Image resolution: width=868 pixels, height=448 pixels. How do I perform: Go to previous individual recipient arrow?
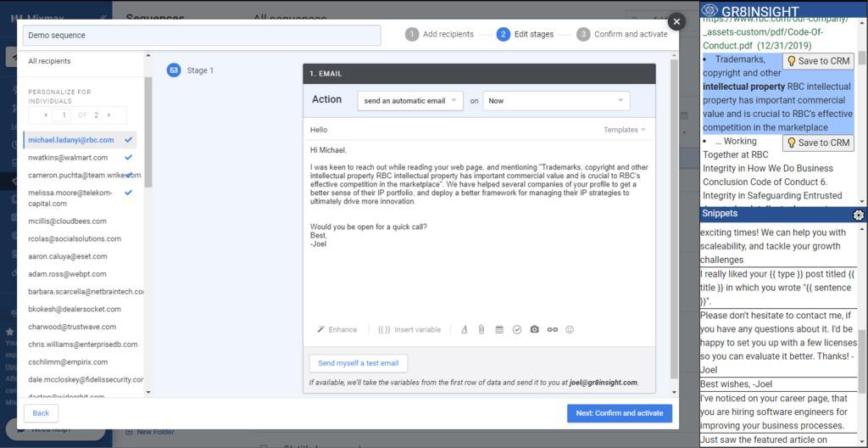(46, 115)
